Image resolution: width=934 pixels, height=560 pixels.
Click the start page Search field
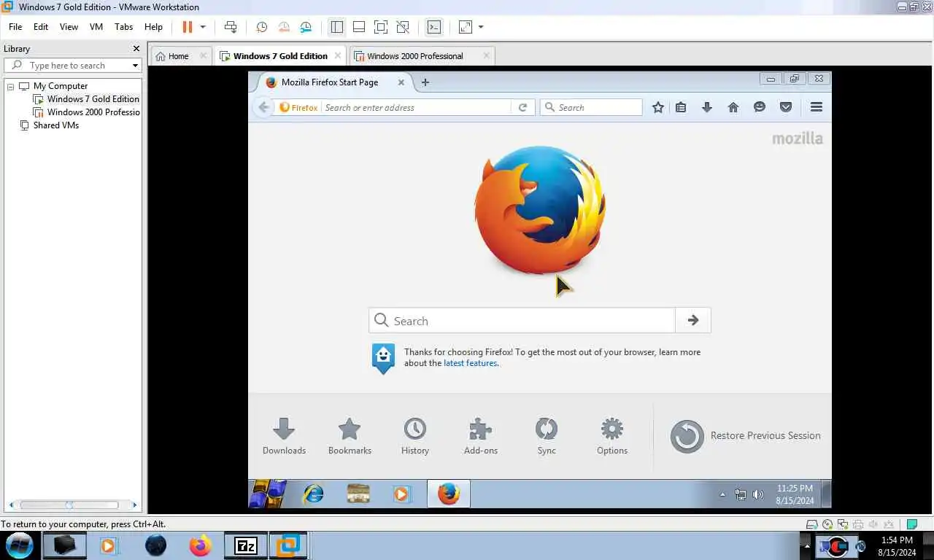coord(522,321)
